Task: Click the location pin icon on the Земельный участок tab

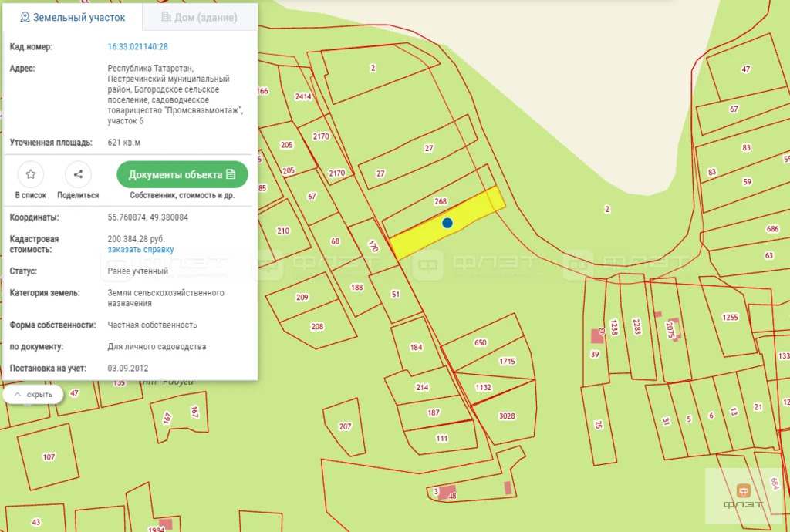Action: point(25,17)
